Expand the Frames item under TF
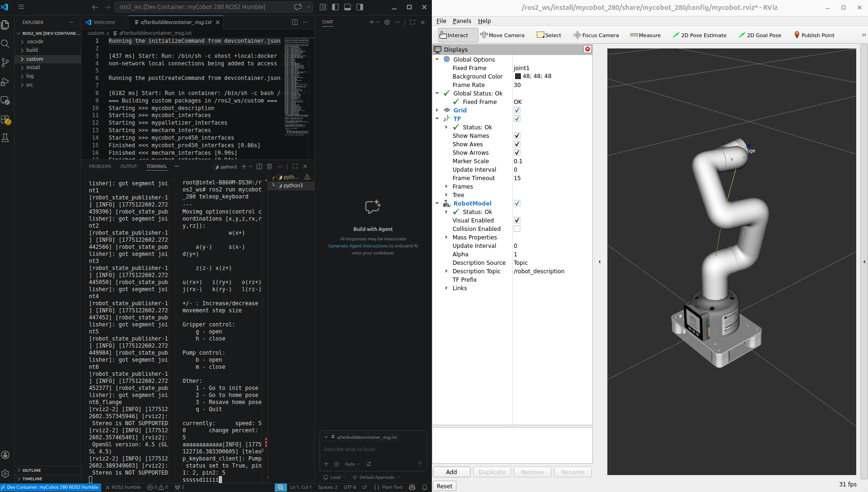Viewport: 868px width, 492px height. [x=446, y=187]
